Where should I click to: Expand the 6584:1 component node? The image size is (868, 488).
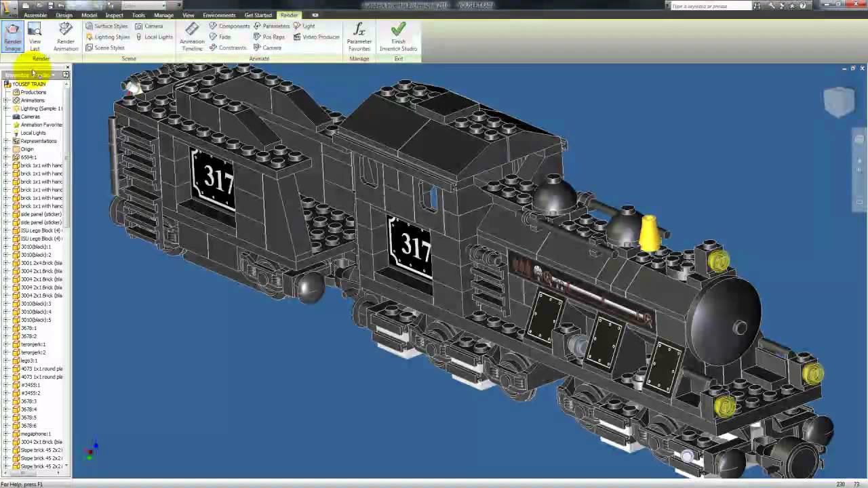click(7, 157)
